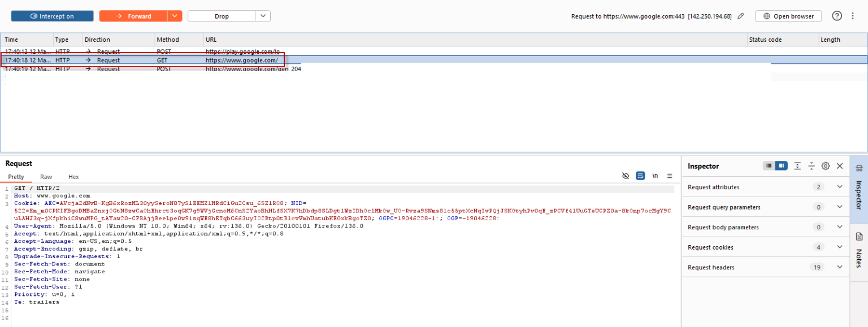The image size is (868, 327).
Task: Collapse all Inspector sections using the collapse icon
Action: [811, 165]
